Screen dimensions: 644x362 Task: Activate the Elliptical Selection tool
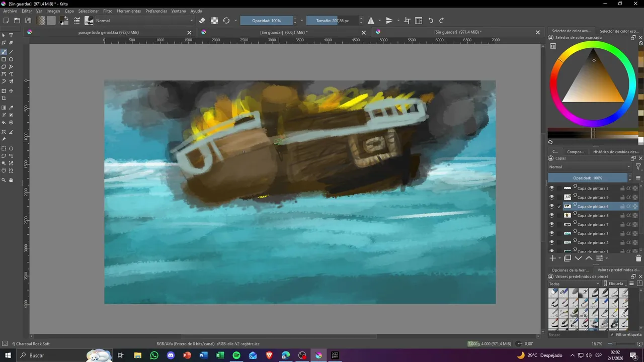pyautogui.click(x=11, y=149)
